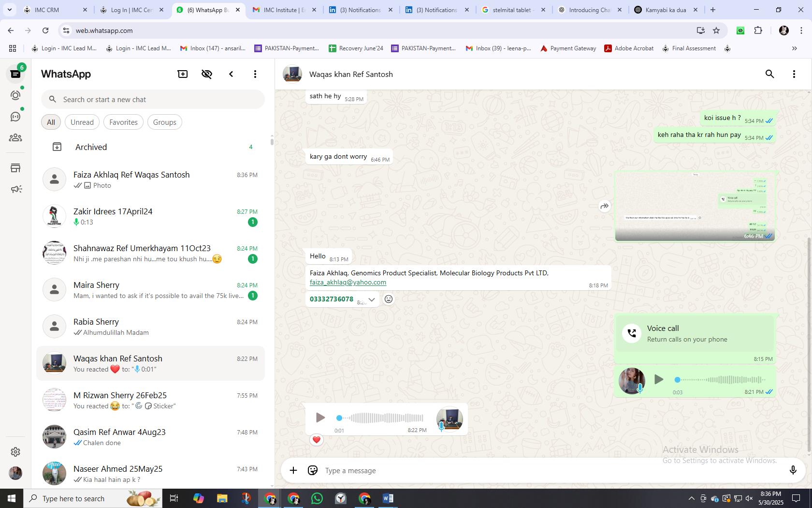This screenshot has width=812, height=508.
Task: Click faiza_akhlaq@yahoo.com email link
Action: [348, 283]
